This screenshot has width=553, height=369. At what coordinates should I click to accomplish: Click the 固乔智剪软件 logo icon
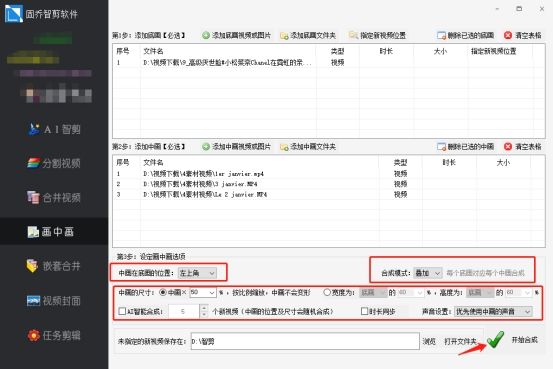[13, 13]
